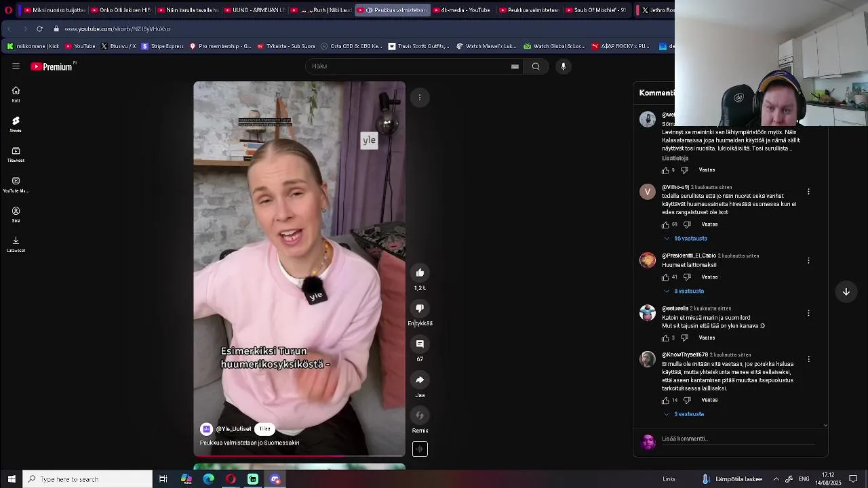Share the Short with Jaa button

(x=420, y=380)
